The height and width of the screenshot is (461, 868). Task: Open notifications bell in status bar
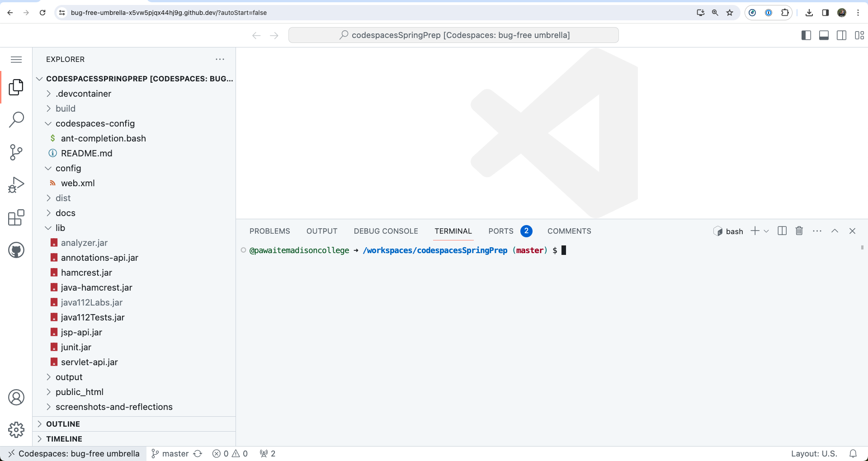pyautogui.click(x=853, y=453)
